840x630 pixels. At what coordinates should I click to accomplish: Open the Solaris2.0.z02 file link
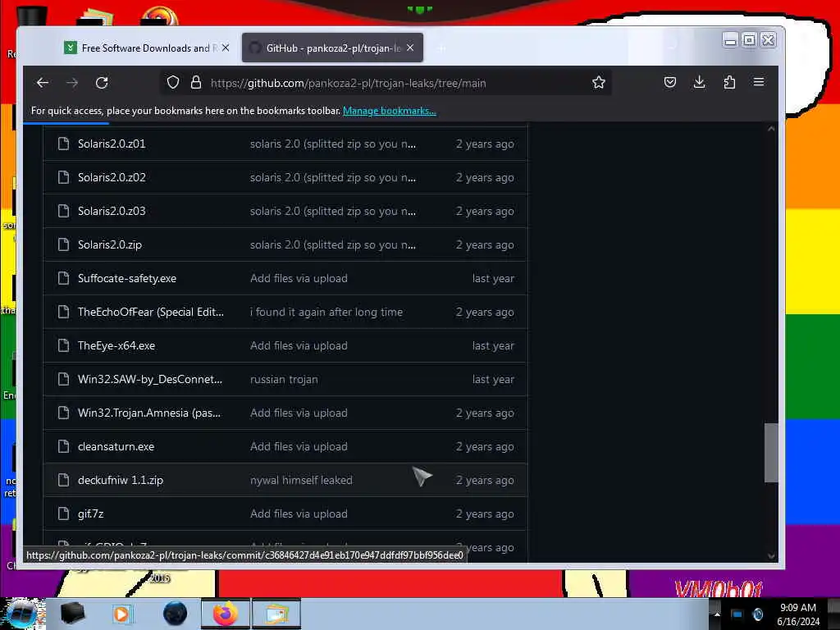pyautogui.click(x=112, y=177)
